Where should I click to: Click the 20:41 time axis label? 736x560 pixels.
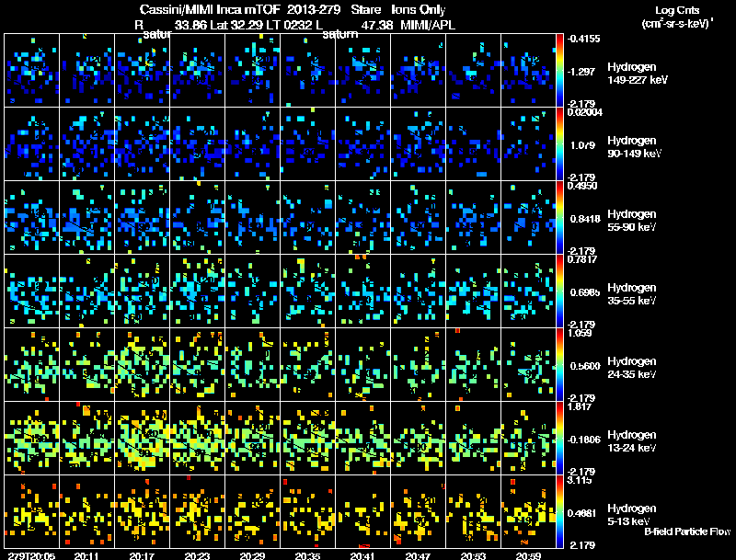click(362, 556)
